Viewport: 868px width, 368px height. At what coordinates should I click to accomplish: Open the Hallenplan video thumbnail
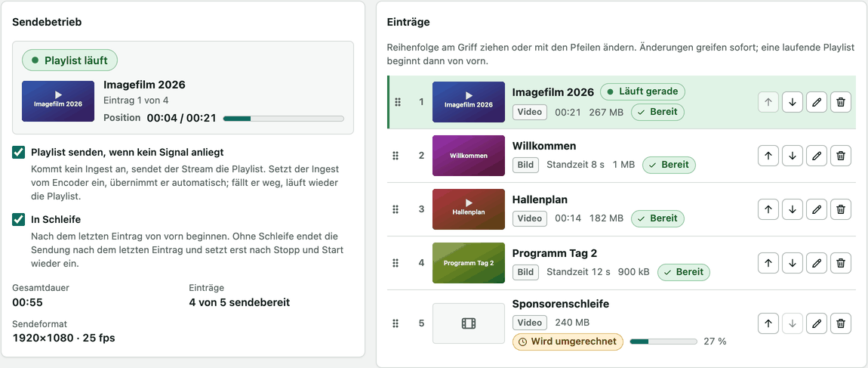tap(468, 209)
